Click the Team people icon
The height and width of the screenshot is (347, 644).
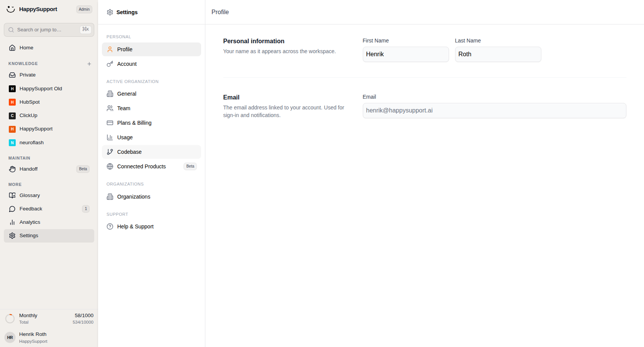click(x=110, y=108)
